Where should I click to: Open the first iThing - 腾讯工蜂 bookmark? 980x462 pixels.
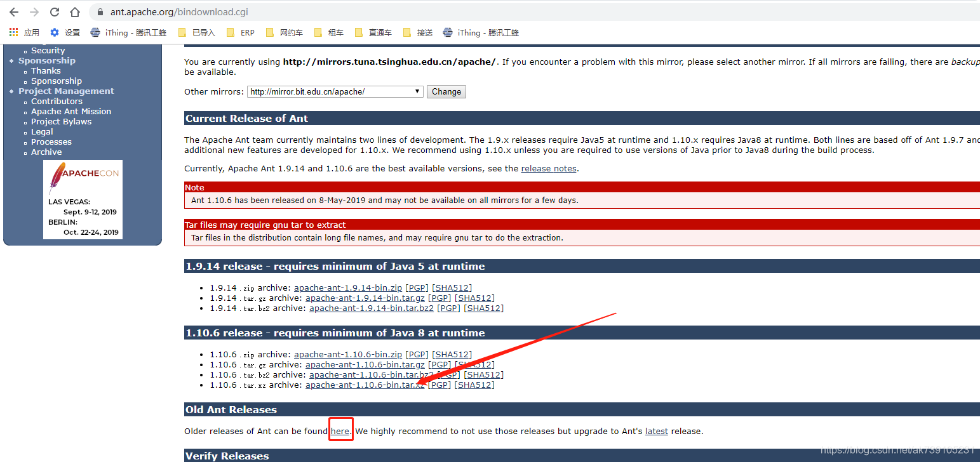pos(128,32)
